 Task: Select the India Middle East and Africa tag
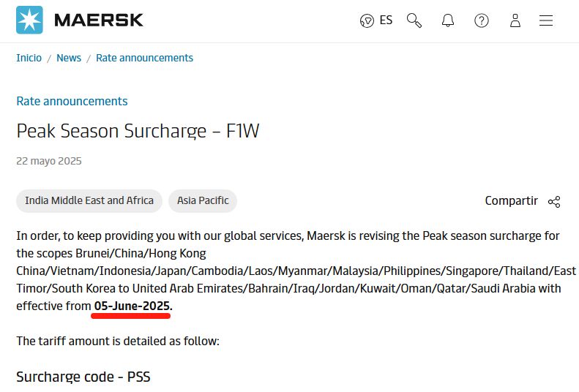pyautogui.click(x=89, y=200)
